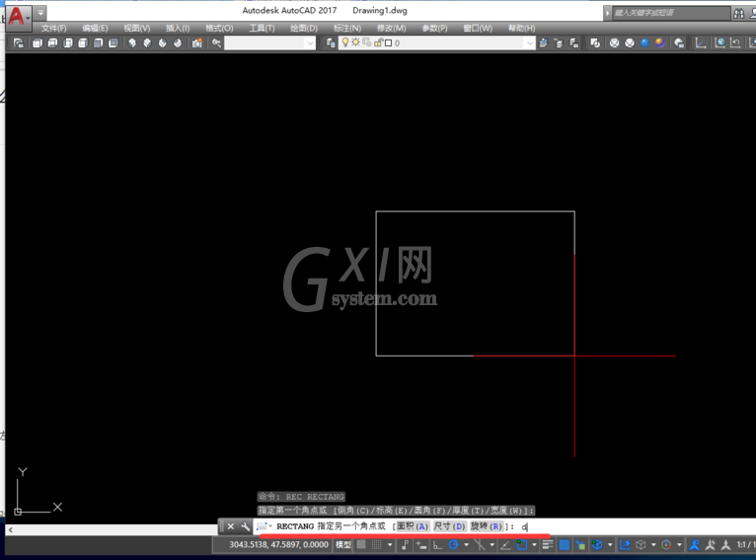Click the make object's layer current icon
756x560 pixels.
(544, 43)
